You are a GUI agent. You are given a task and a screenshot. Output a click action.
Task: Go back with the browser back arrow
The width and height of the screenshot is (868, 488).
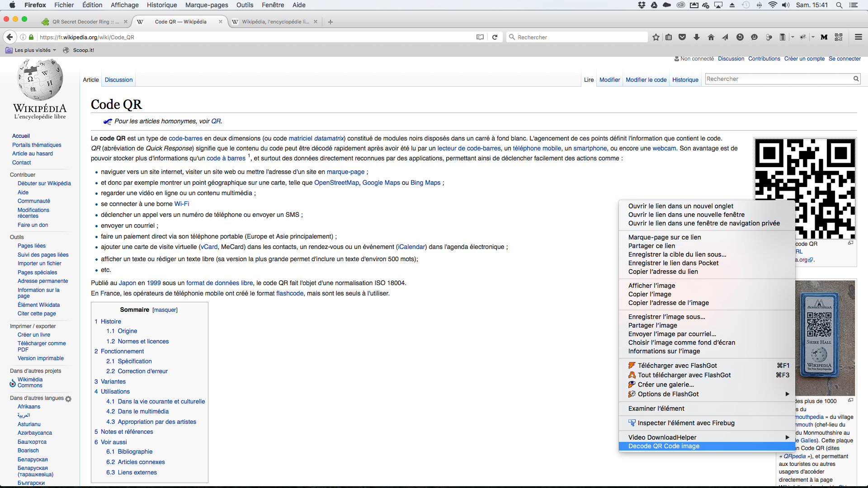(x=9, y=37)
